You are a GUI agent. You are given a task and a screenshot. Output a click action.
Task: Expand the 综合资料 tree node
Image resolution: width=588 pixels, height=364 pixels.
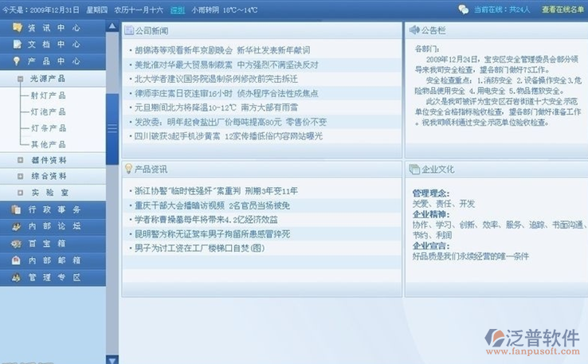21,176
